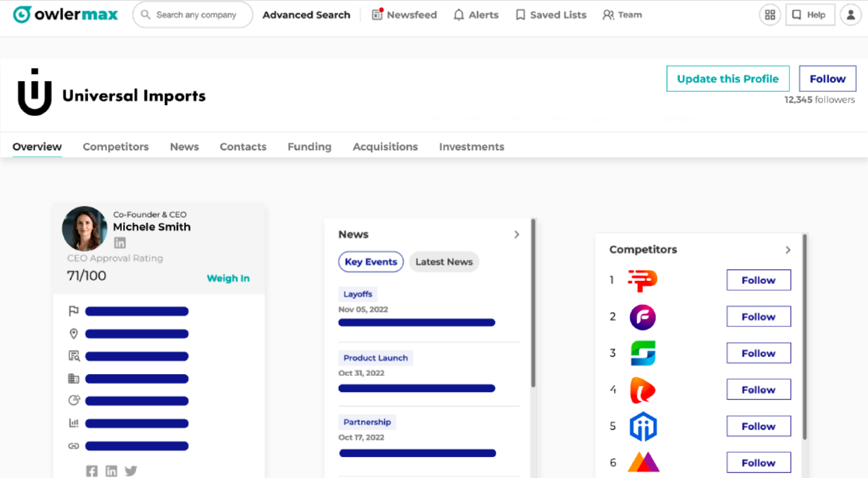Click the Team people icon
The width and height of the screenshot is (868, 478).
(608, 15)
